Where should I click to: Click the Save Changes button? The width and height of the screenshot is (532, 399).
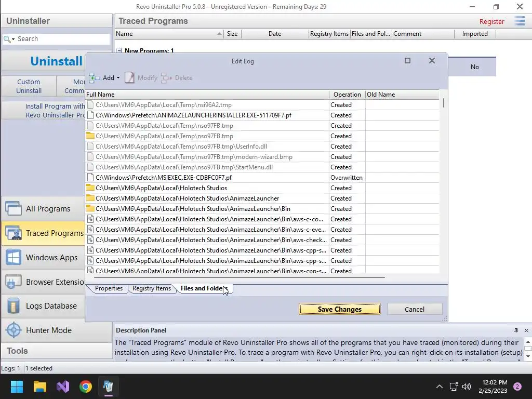pyautogui.click(x=340, y=309)
